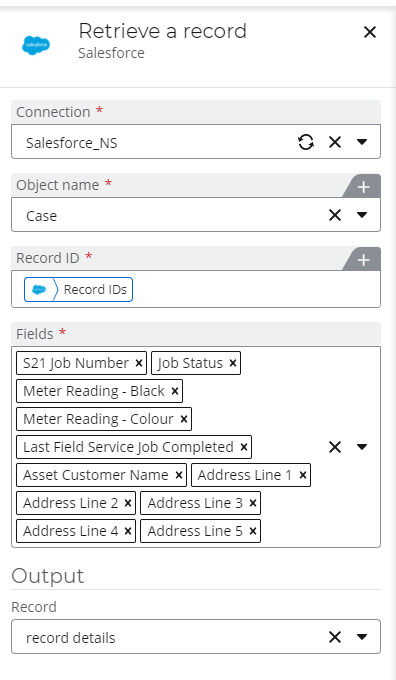Viewport: 396px width, 680px height.
Task: Click the Meter Reading - Colour text
Action: pyautogui.click(x=98, y=419)
